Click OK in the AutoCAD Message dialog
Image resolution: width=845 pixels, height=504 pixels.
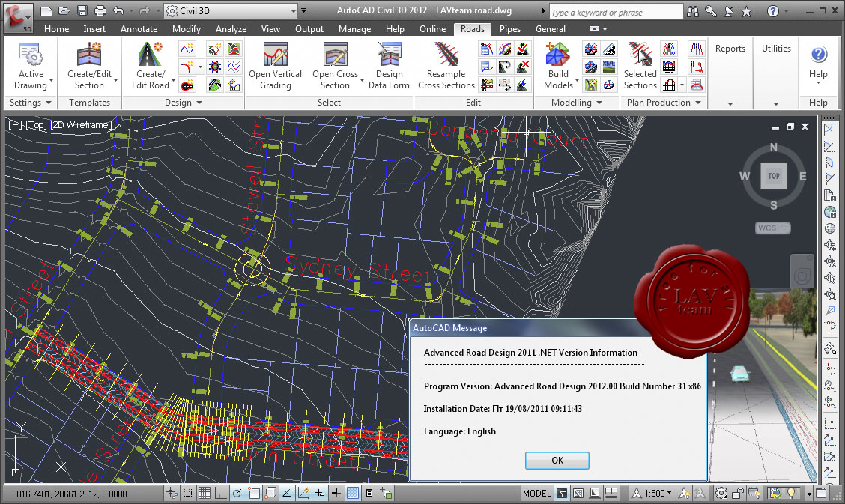coord(557,461)
